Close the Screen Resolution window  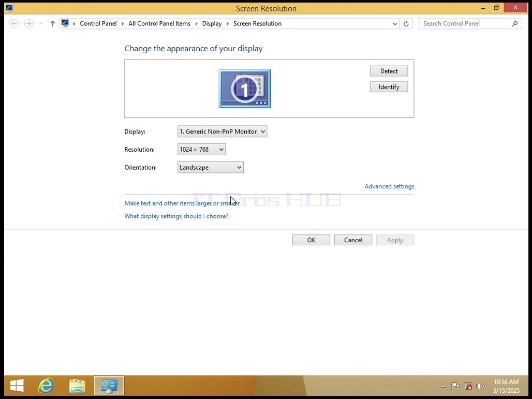coord(515,7)
